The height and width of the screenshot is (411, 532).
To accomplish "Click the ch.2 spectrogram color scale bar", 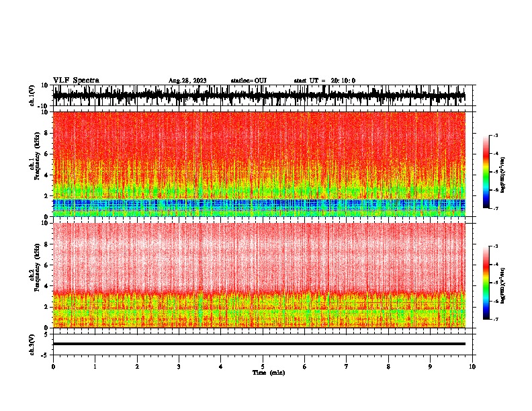I will (x=486, y=283).
